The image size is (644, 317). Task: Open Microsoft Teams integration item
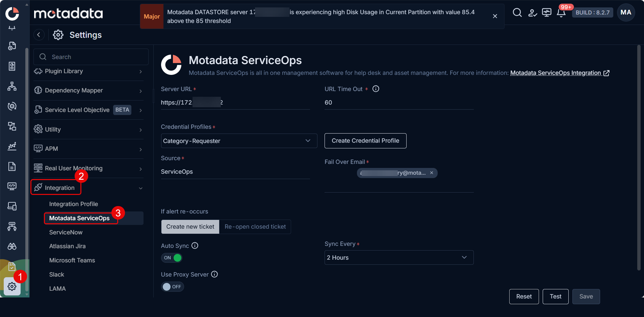72,260
